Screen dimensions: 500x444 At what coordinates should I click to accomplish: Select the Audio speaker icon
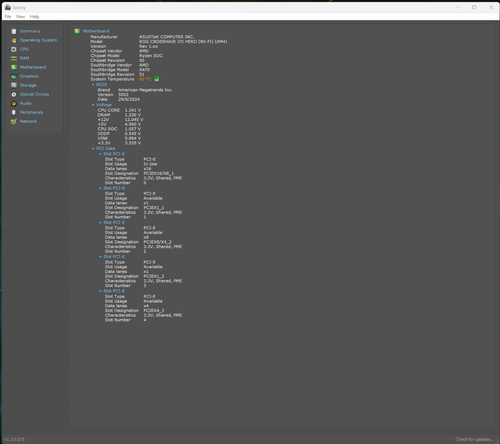(14, 103)
